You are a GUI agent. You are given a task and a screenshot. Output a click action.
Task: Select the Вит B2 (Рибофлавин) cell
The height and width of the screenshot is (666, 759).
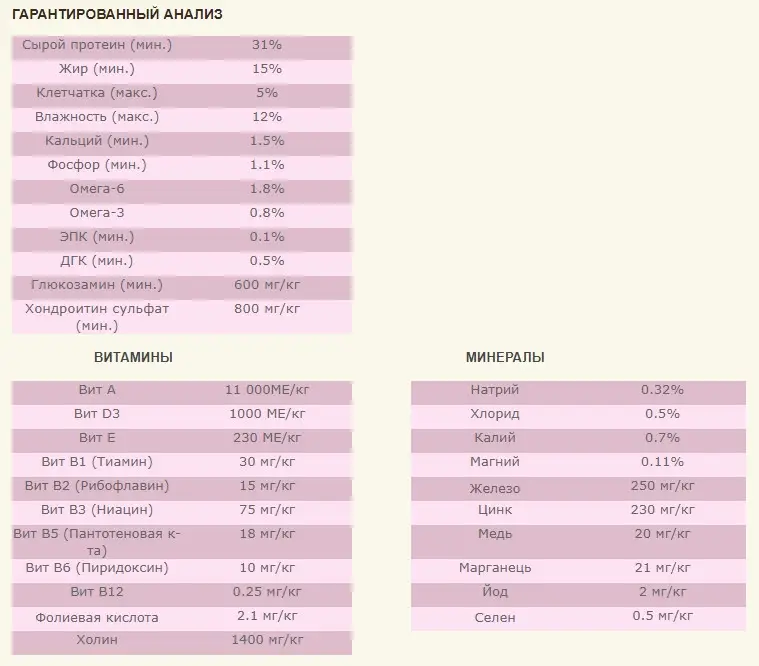(97, 485)
